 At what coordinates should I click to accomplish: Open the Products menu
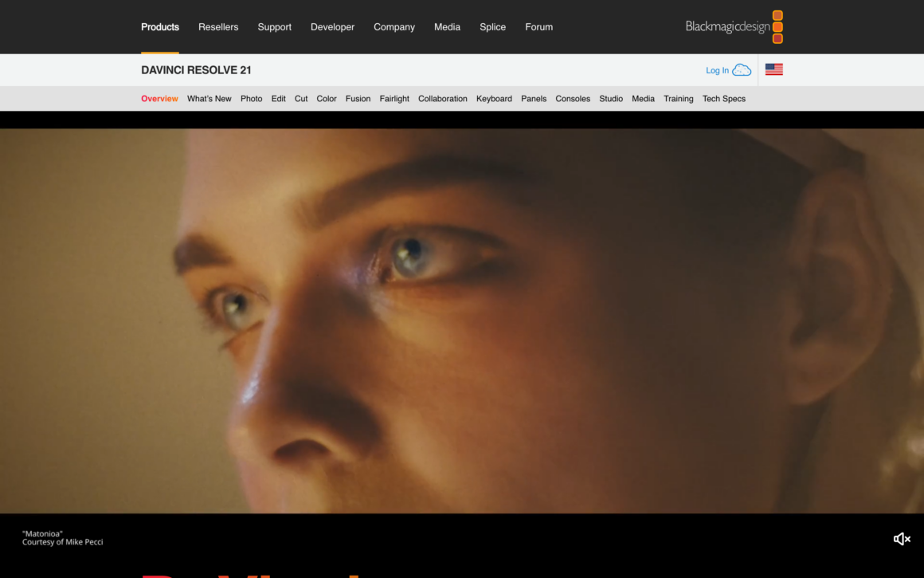(x=159, y=26)
